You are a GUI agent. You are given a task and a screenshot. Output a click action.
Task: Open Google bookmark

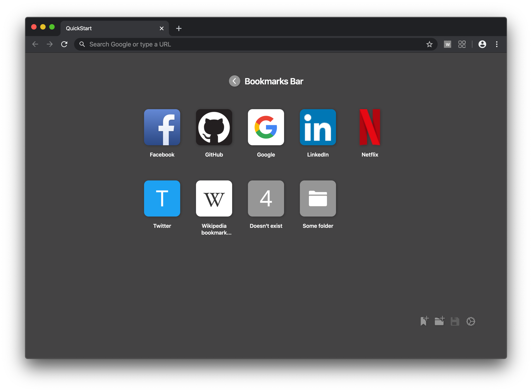(266, 127)
